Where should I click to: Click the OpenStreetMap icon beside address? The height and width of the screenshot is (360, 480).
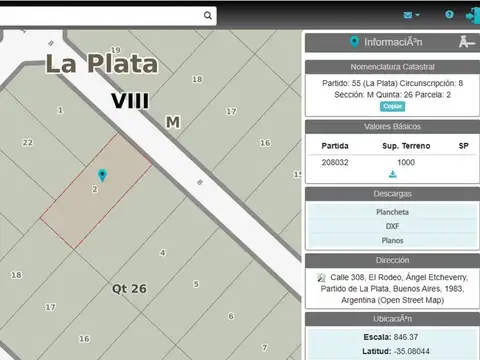tap(321, 277)
